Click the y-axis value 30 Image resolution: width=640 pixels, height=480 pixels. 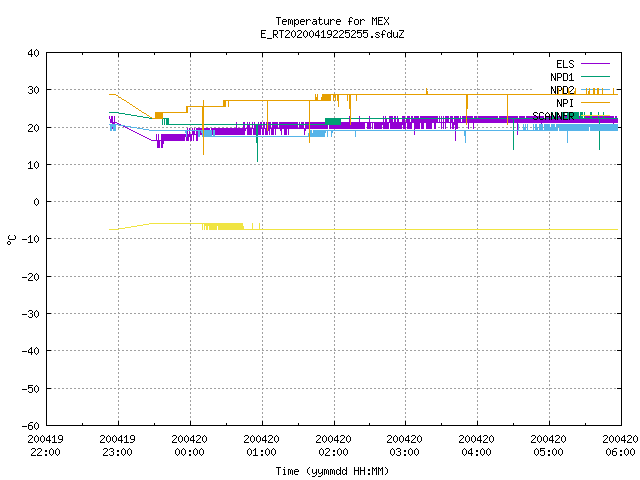[33, 90]
